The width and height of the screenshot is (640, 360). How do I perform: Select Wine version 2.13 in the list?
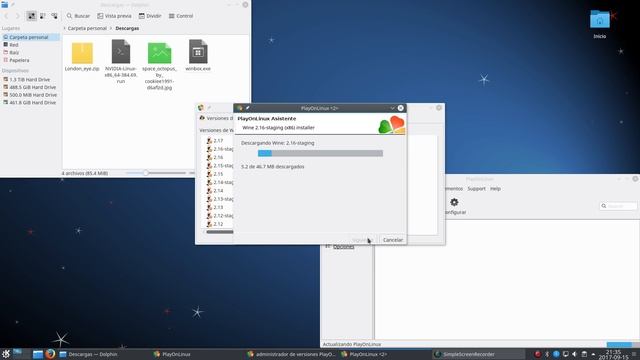pyautogui.click(x=218, y=207)
